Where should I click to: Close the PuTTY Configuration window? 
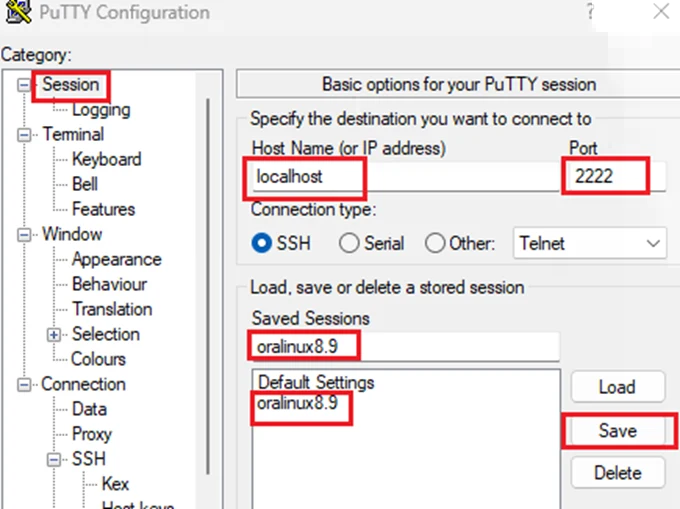tap(661, 12)
